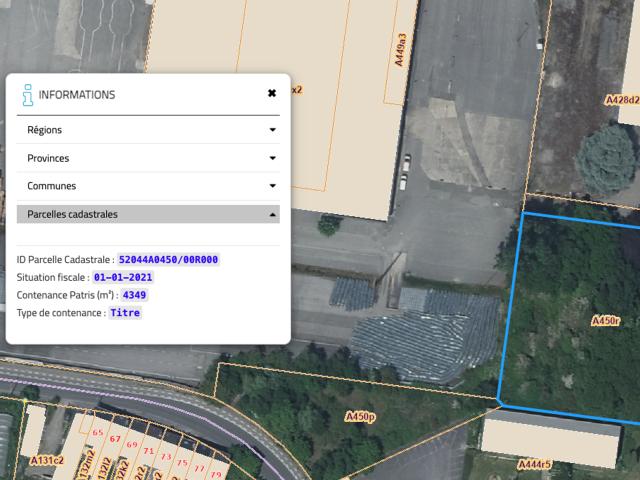Viewport: 640px width, 480px height.
Task: Click the fiscal date 01-01-2021
Action: coord(123,278)
